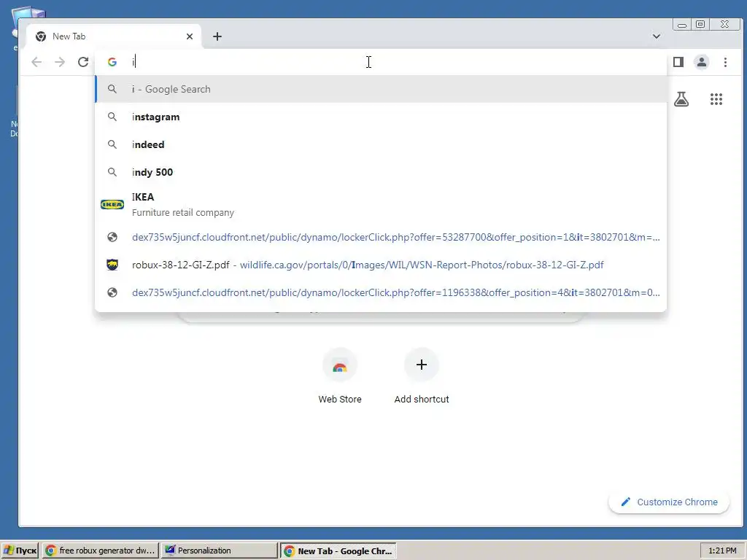Viewport: 747px width, 560px height.
Task: Minimize the Chrome window
Action: pos(682,24)
